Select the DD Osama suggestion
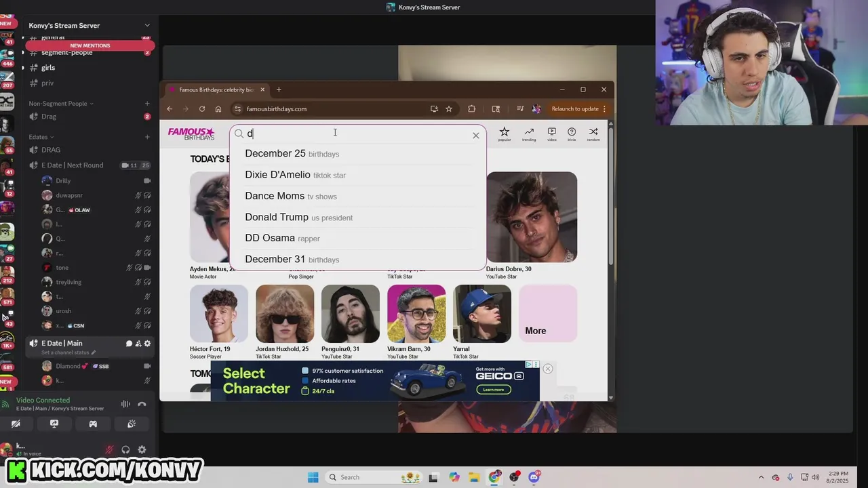 358,238
